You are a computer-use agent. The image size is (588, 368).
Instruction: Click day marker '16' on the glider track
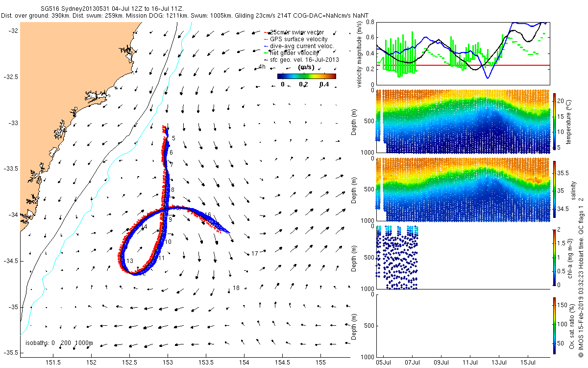click(x=208, y=215)
